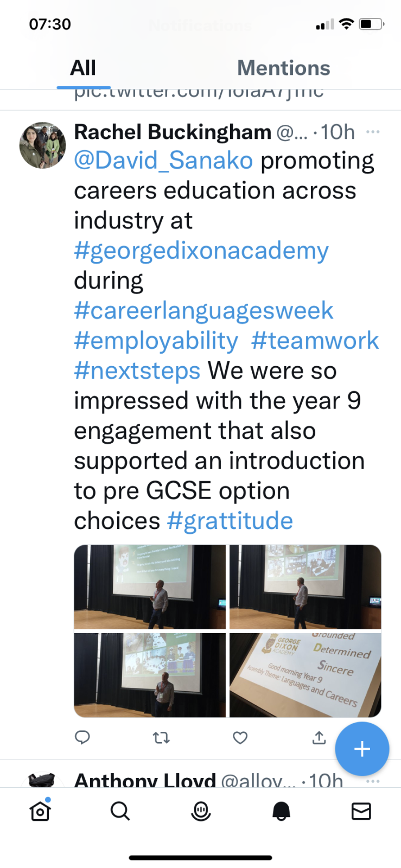Open Spaces microphone tab
Screen dimensions: 401x868
click(201, 811)
